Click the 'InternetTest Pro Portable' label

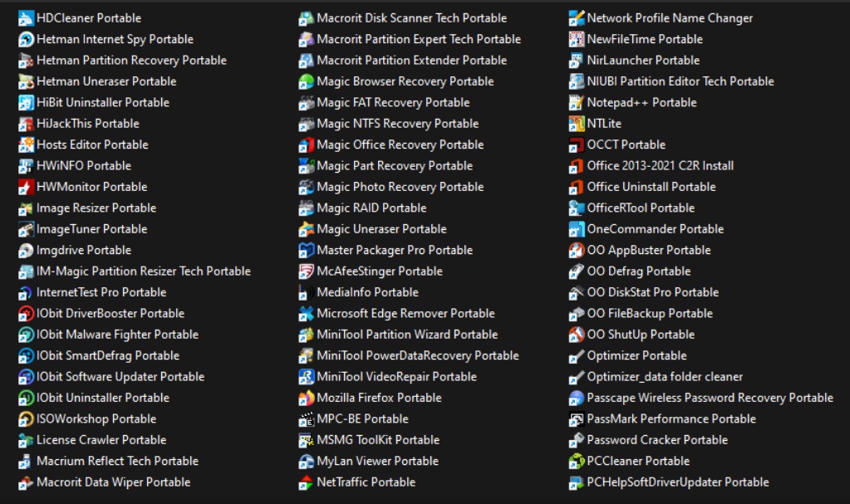[x=101, y=292]
